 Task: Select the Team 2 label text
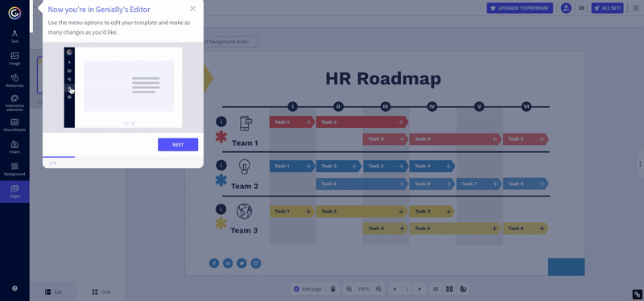[245, 187]
